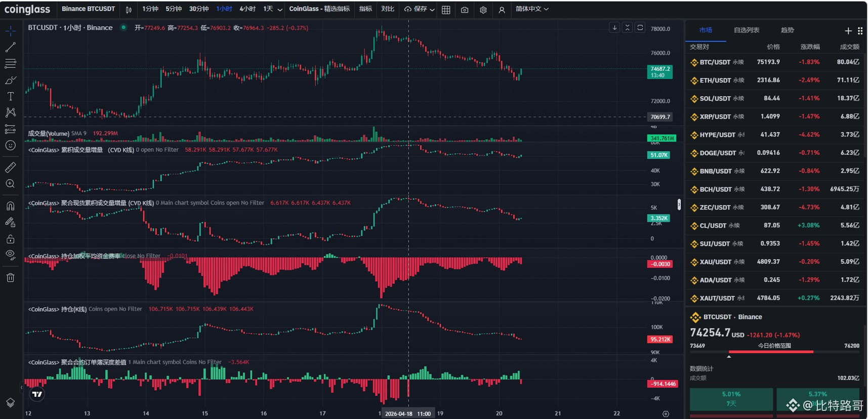
Task: Click the vertical pane resize handle right of chart
Action: coord(679,204)
